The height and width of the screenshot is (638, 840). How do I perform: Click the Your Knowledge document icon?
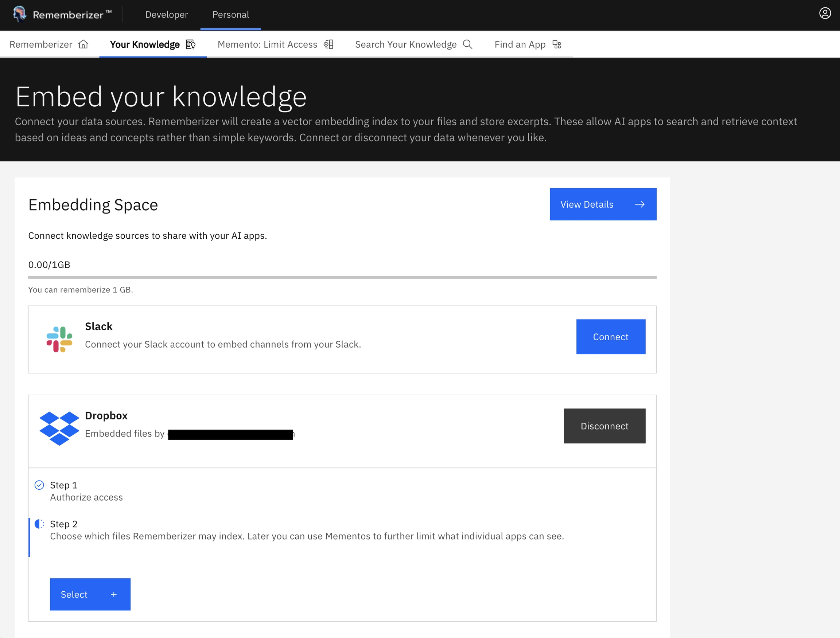191,44
